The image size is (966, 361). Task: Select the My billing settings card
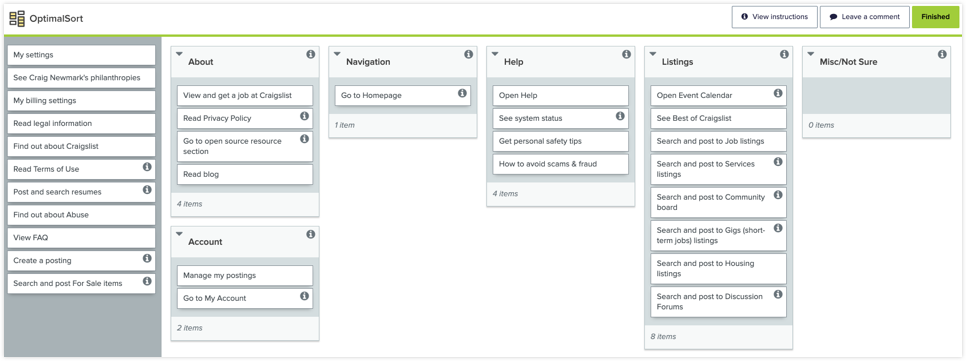[x=81, y=100]
